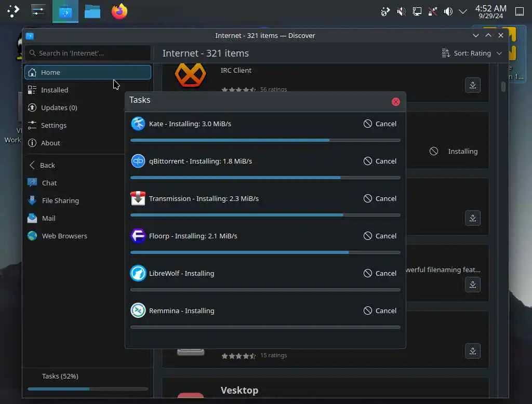Cancel the Transmission installation
The height and width of the screenshot is (404, 532).
380,198
